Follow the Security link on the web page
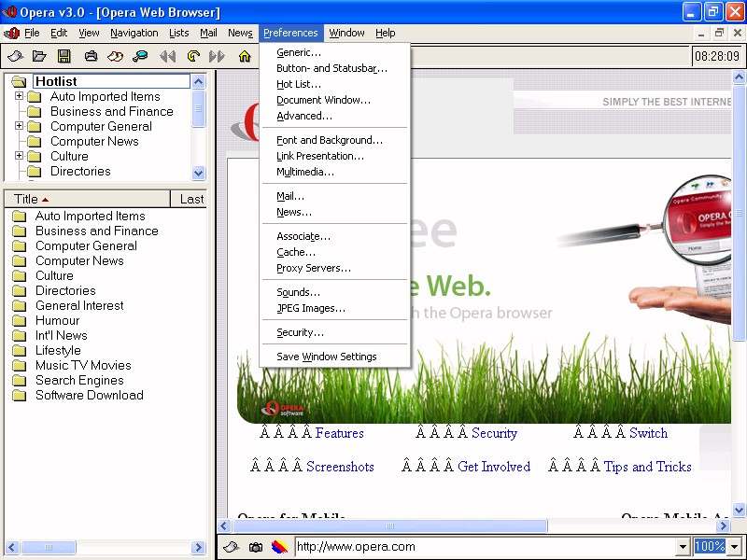Image resolution: width=747 pixels, height=560 pixels. point(494,433)
